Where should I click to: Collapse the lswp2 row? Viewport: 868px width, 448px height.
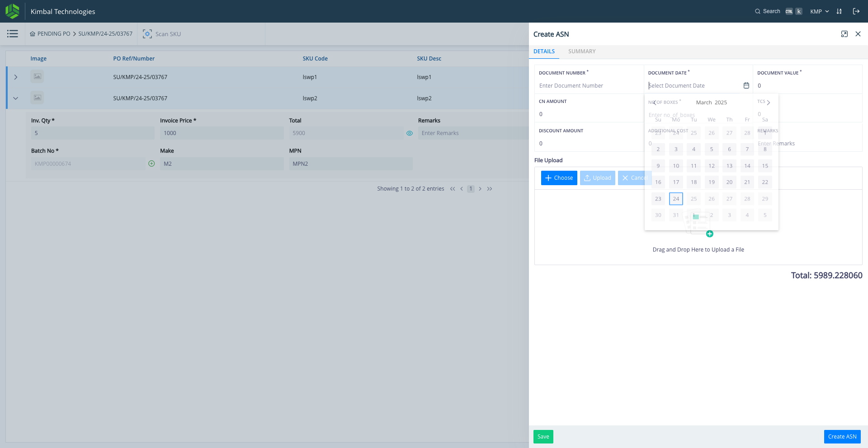click(16, 98)
